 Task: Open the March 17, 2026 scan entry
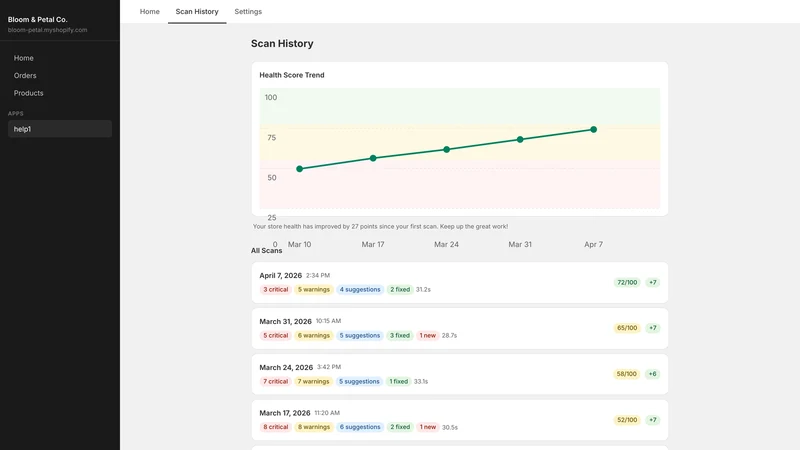tap(460, 420)
